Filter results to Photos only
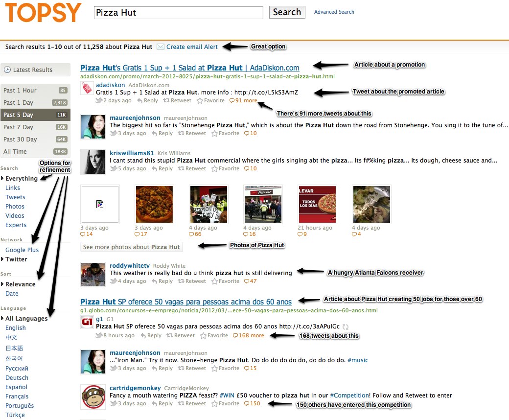The width and height of the screenshot is (509, 420). 15,207
